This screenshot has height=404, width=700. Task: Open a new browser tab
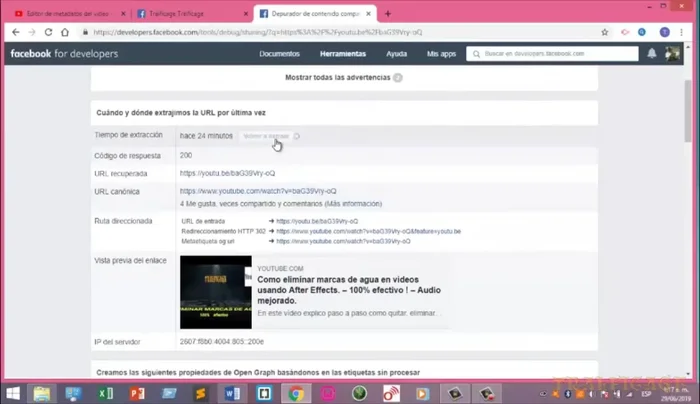(388, 13)
